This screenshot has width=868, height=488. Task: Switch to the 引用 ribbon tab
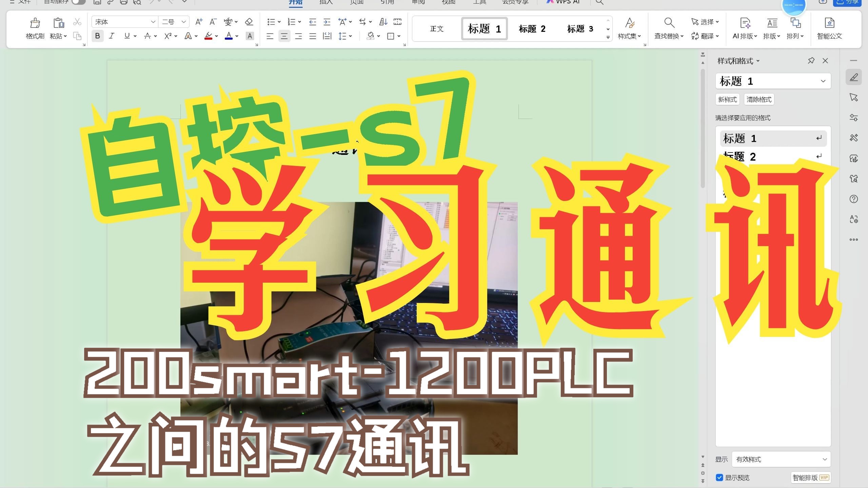coord(387,2)
